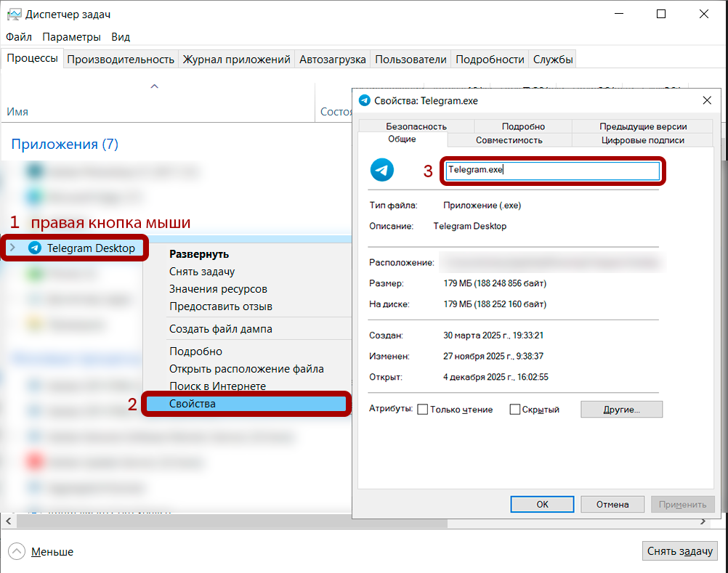Screen dimensions: 728x573
Task: Open the Совместимость tab
Action: 509,140
